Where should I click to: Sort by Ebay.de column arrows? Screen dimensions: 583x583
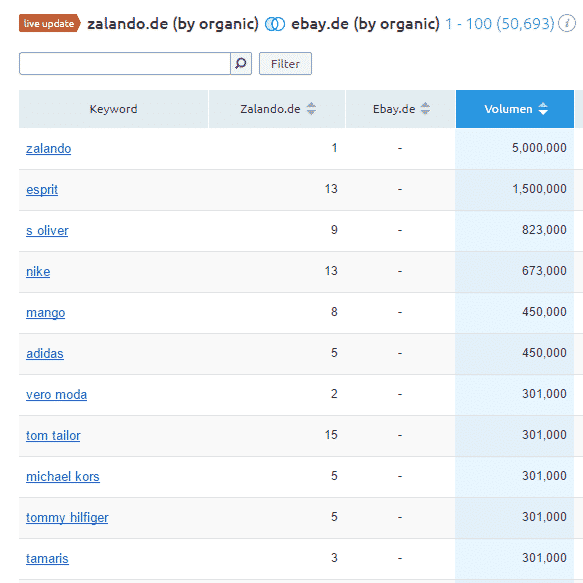pos(425,109)
